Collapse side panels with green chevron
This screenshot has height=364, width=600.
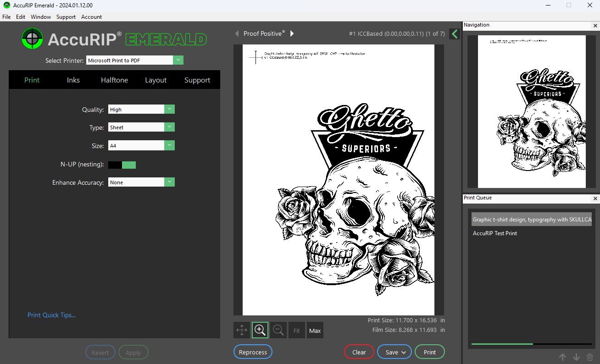point(455,33)
